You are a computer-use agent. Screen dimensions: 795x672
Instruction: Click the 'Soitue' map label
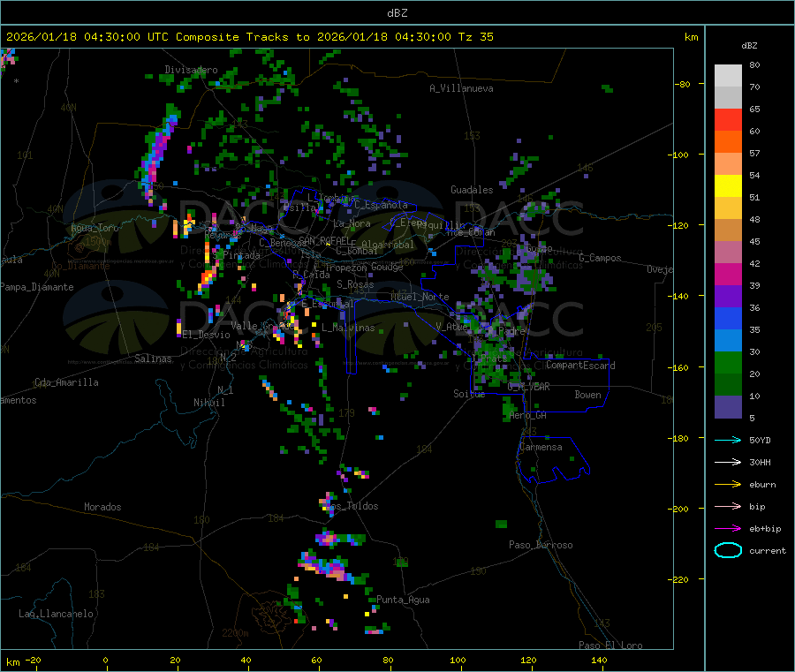[x=469, y=394]
